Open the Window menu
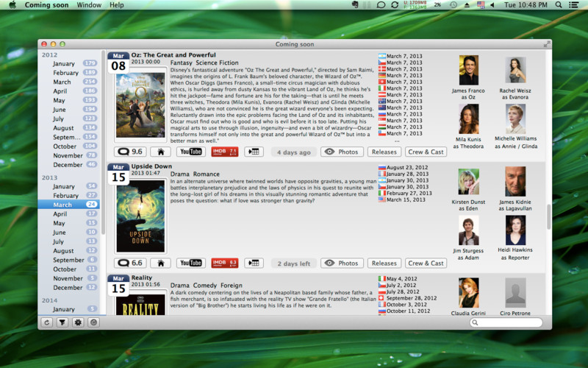 [89, 5]
